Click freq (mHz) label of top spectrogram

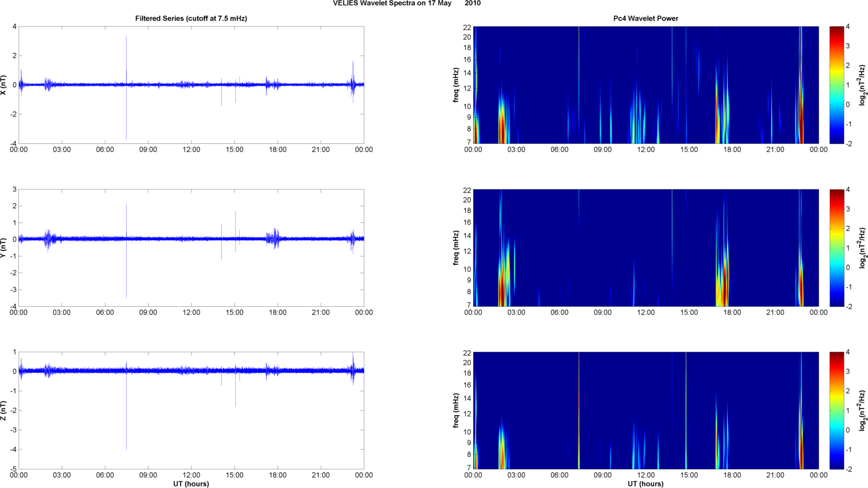tap(456, 85)
